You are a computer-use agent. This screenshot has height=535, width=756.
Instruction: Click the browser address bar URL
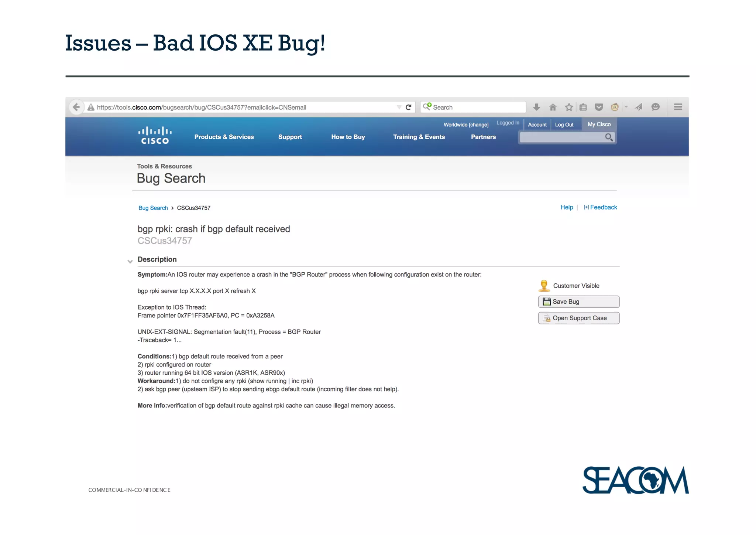coord(202,108)
